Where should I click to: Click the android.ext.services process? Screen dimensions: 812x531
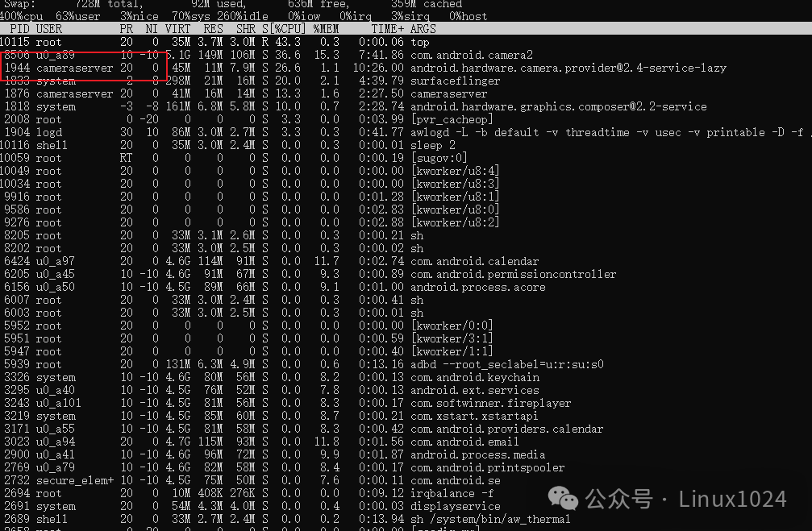[475, 390]
